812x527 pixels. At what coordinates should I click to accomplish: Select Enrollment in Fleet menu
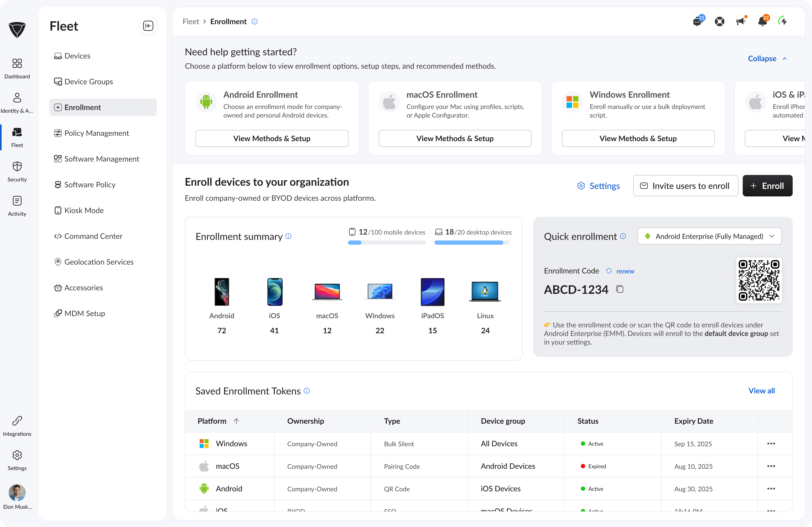(x=103, y=107)
